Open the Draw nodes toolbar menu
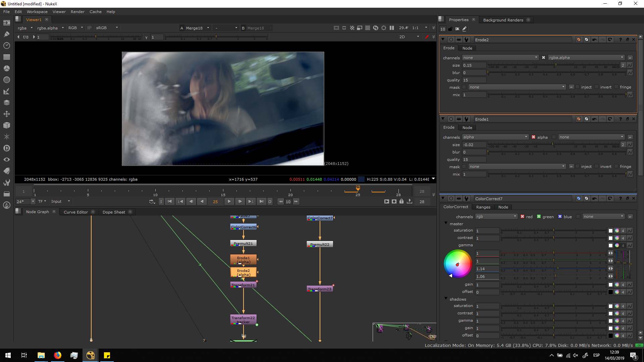644x362 pixels. click(6, 34)
